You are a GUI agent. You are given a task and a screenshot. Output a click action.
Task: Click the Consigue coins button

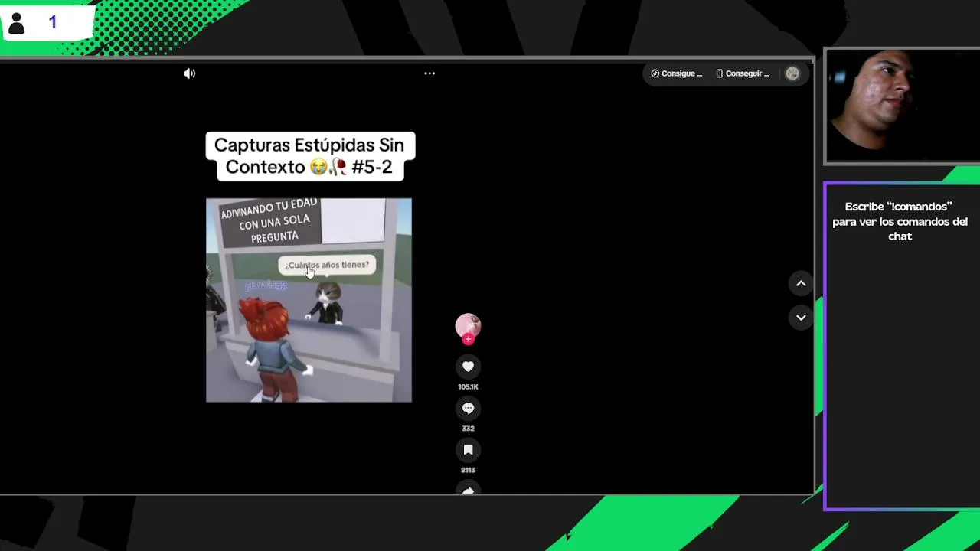(677, 73)
